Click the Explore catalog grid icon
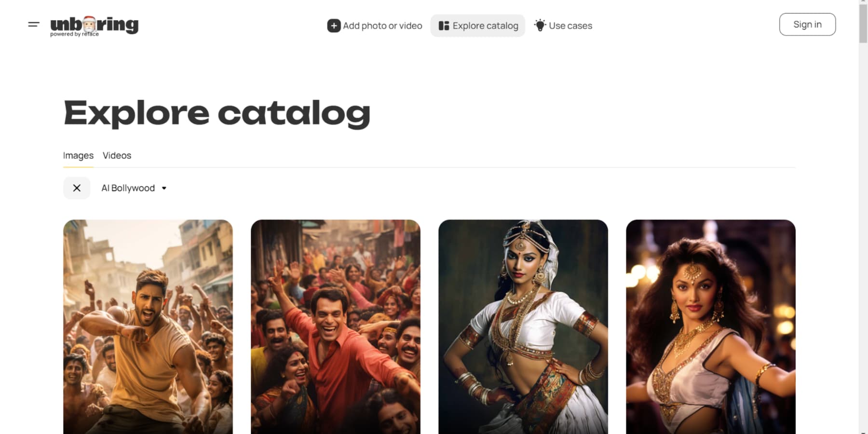The image size is (868, 434). [x=444, y=26]
